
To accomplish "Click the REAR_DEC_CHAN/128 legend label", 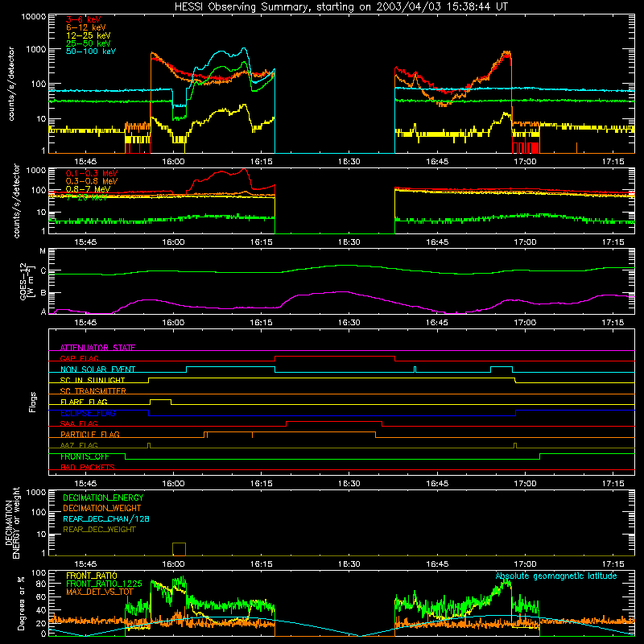I will click(x=106, y=518).
